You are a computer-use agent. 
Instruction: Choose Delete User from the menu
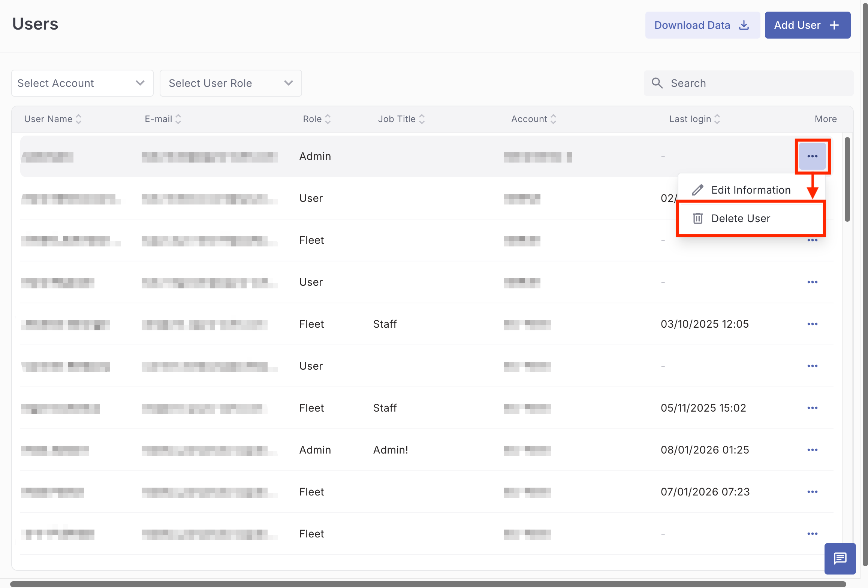click(741, 218)
